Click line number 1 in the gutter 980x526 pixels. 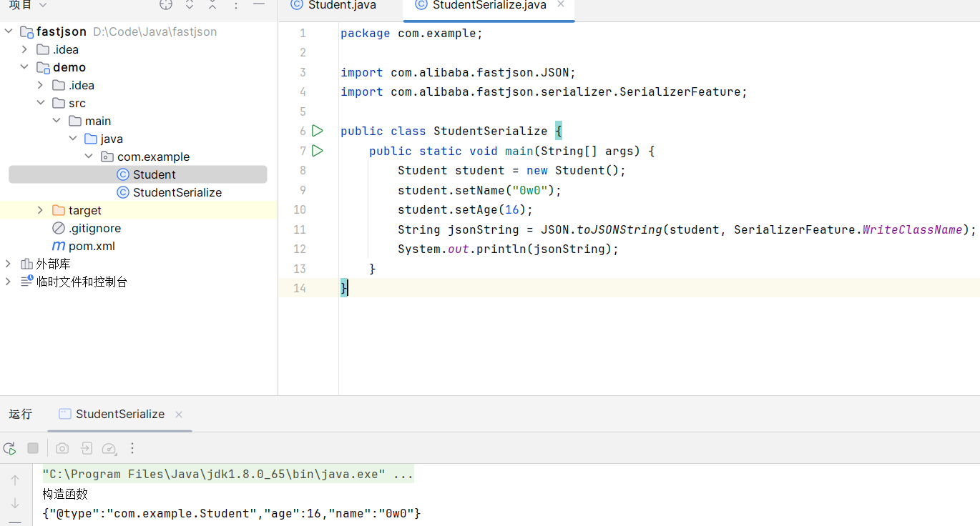(303, 33)
